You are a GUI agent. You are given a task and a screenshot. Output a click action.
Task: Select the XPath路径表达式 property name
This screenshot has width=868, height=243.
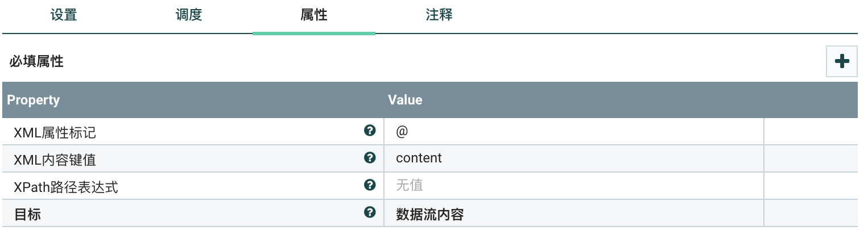[66, 186]
